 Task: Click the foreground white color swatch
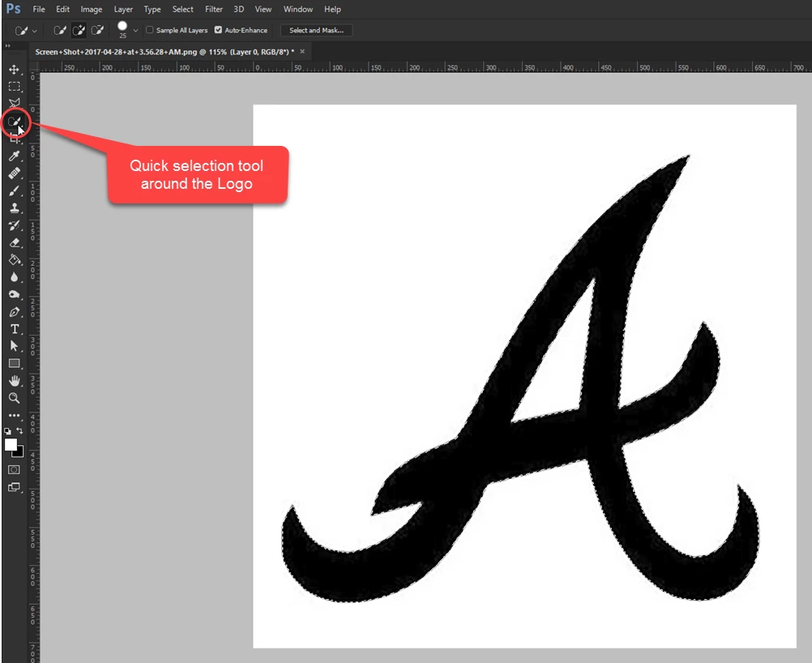click(x=10, y=444)
